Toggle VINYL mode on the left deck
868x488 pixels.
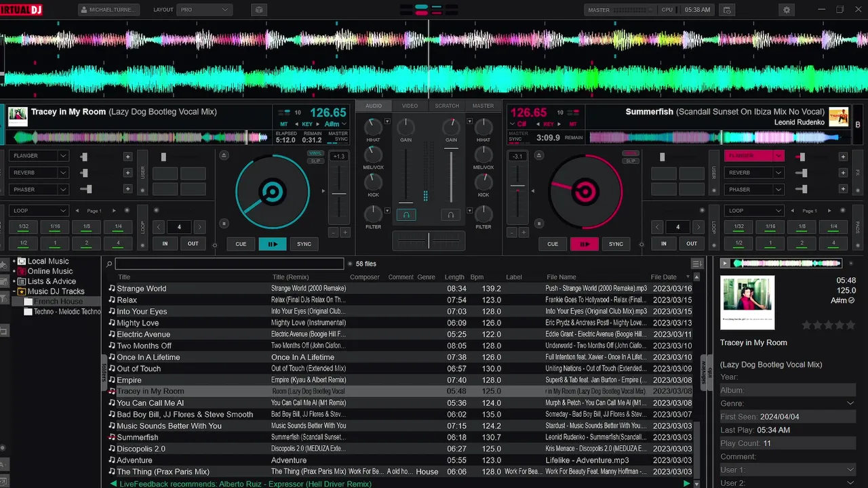coord(315,153)
